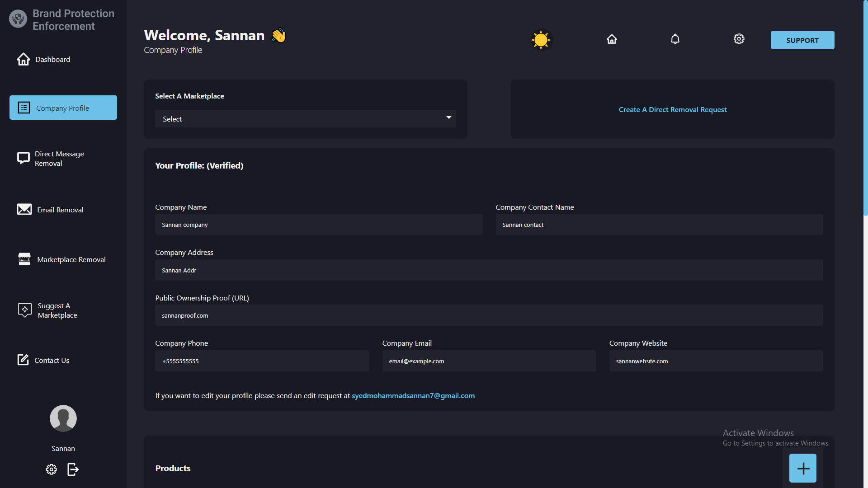Open settings via the top-right gear icon

click(x=739, y=39)
